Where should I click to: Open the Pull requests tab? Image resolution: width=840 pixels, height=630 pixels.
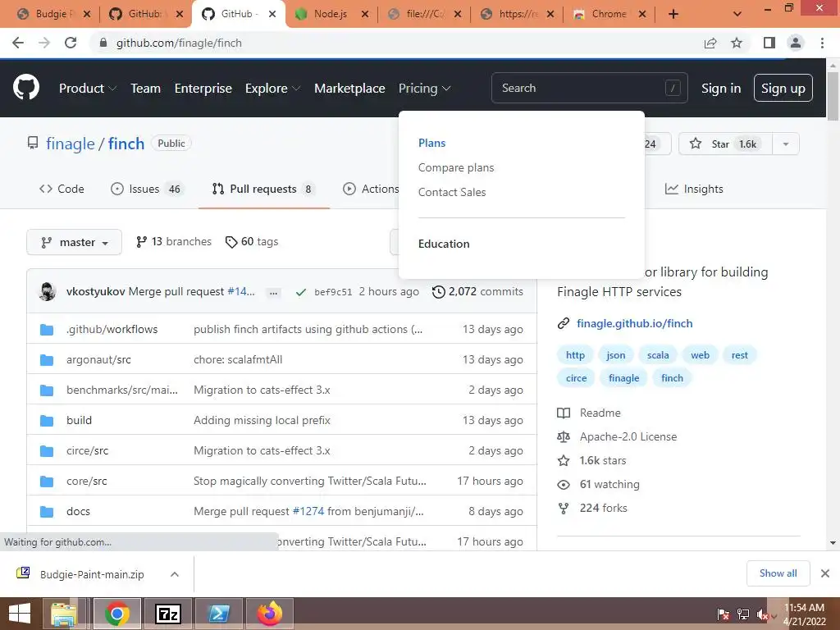click(263, 189)
